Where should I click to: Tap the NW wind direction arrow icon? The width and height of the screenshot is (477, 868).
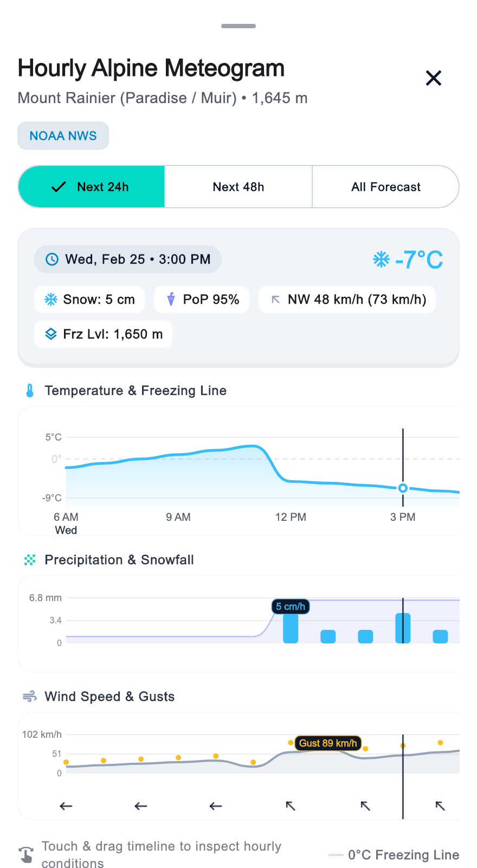tap(275, 299)
